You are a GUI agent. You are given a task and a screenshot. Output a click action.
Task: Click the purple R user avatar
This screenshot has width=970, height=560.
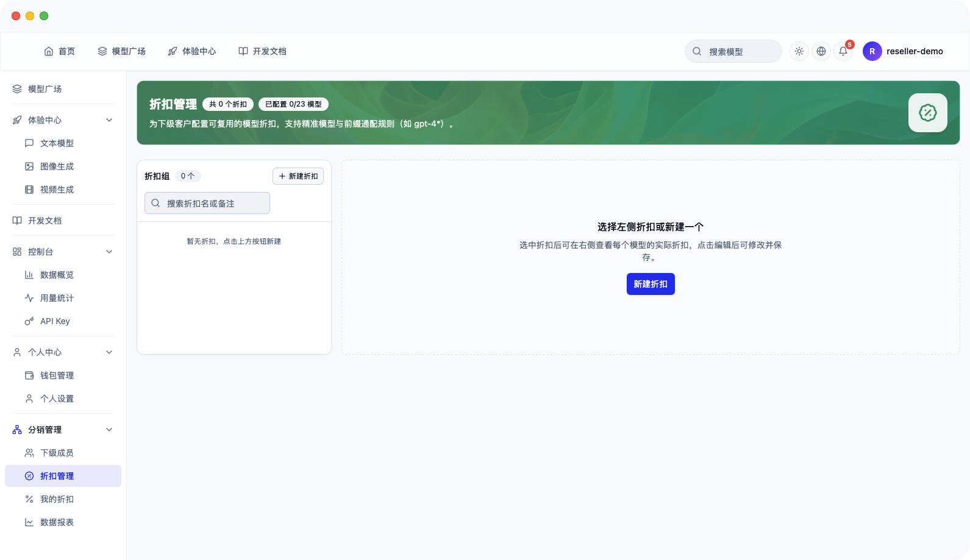click(x=872, y=51)
